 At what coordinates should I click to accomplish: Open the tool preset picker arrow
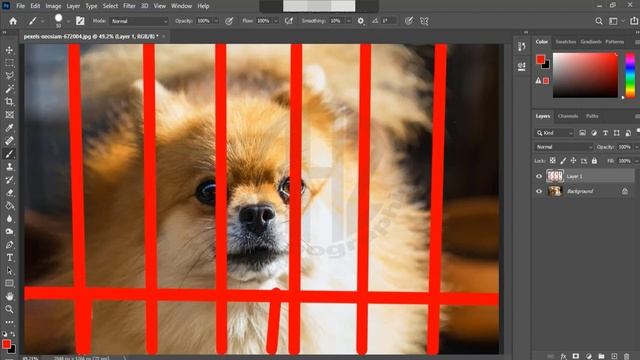(42, 21)
